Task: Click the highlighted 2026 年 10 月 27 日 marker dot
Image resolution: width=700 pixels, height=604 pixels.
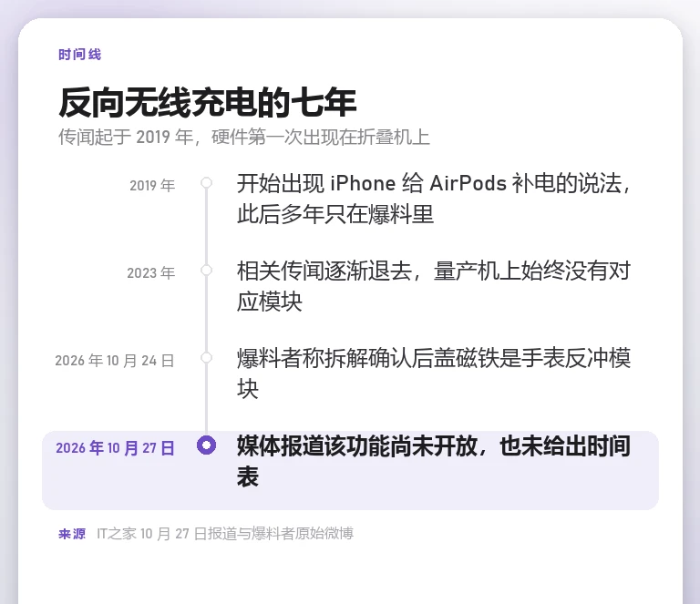Action: [206, 445]
